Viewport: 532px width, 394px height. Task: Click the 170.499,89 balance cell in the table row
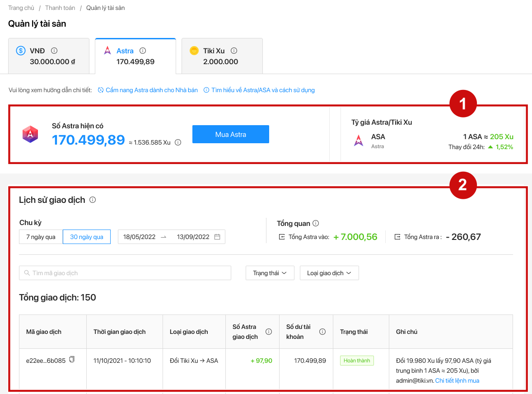[x=310, y=361]
